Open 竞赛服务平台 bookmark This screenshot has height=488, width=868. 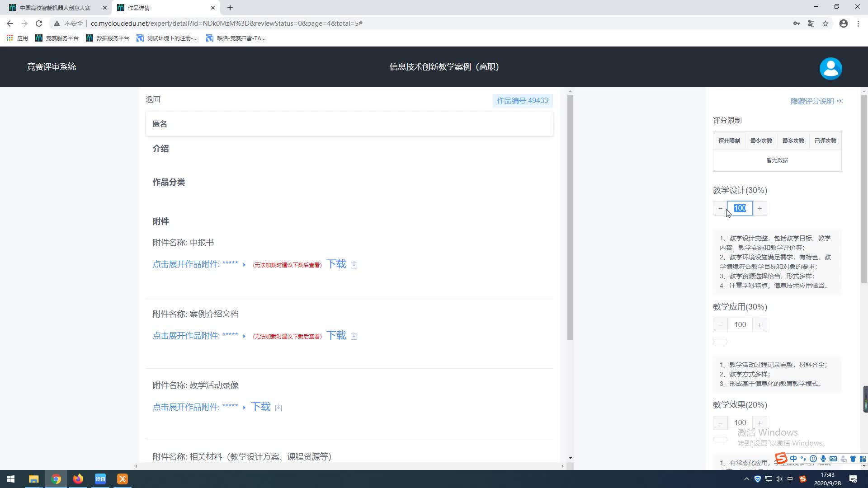(x=57, y=38)
